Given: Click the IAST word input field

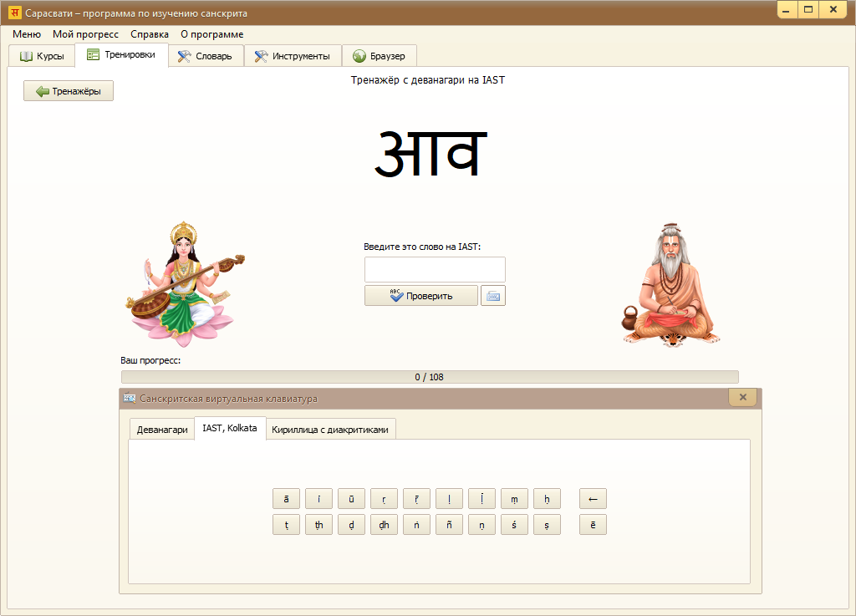Looking at the screenshot, I should point(435,270).
